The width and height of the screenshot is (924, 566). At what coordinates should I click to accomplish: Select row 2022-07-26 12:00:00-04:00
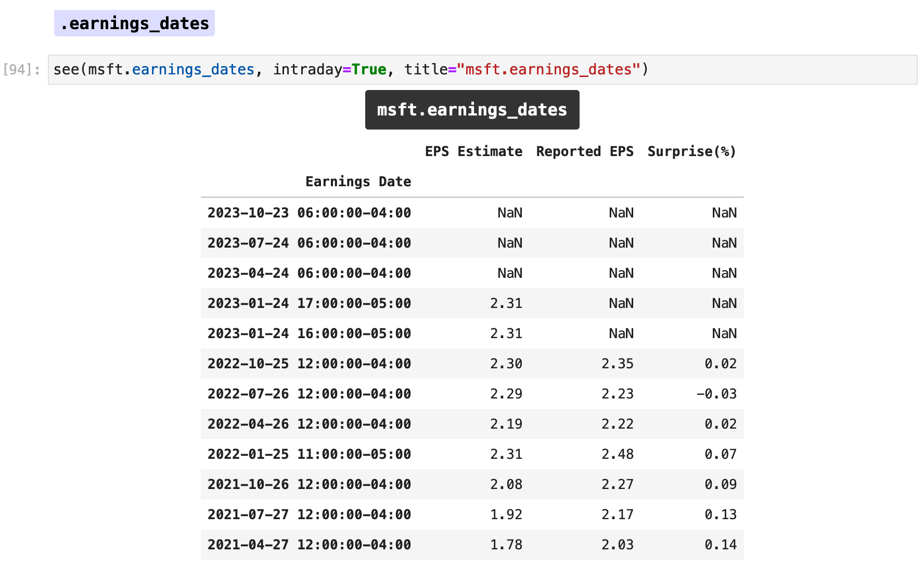click(x=472, y=394)
